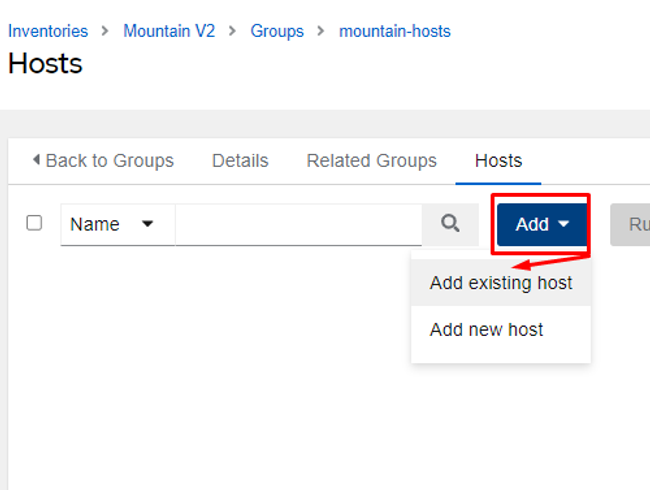Toggle the select-all hosts checkbox

coord(34,223)
